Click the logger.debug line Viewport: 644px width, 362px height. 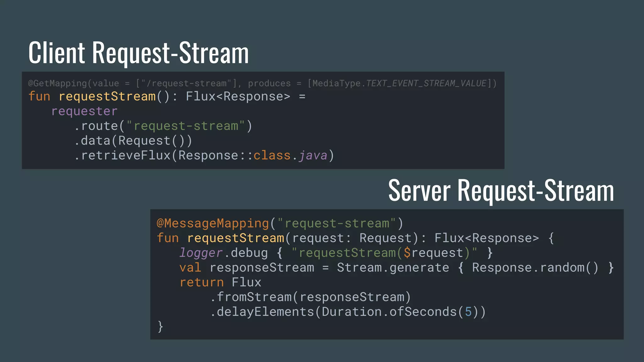(336, 253)
